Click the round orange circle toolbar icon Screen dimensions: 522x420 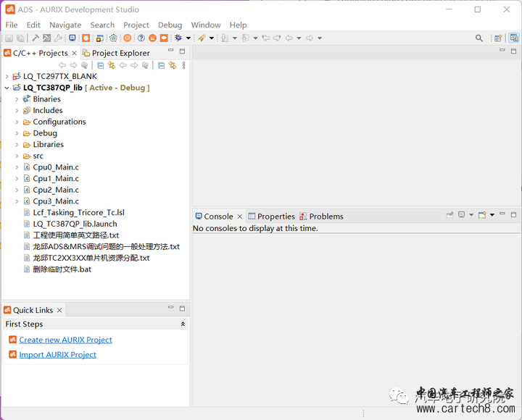127,38
